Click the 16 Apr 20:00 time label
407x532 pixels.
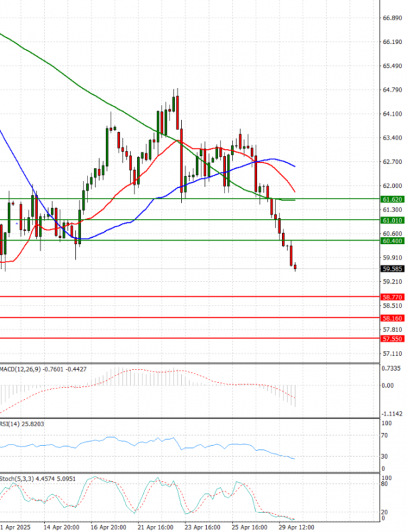[109, 527]
